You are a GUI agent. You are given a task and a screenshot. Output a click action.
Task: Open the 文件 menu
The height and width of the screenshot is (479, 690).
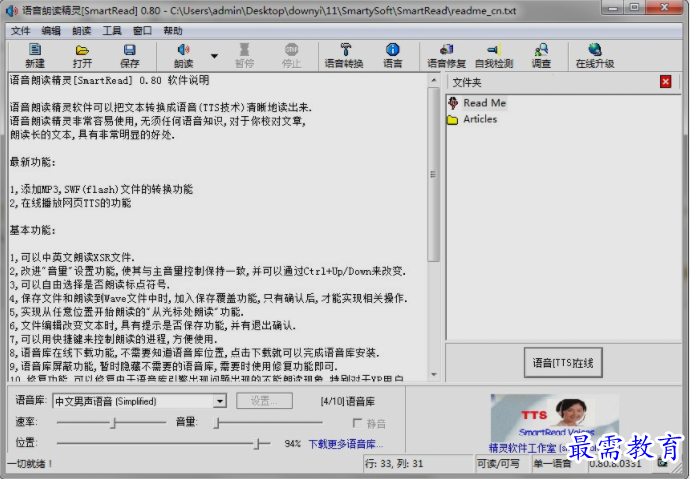click(x=20, y=31)
